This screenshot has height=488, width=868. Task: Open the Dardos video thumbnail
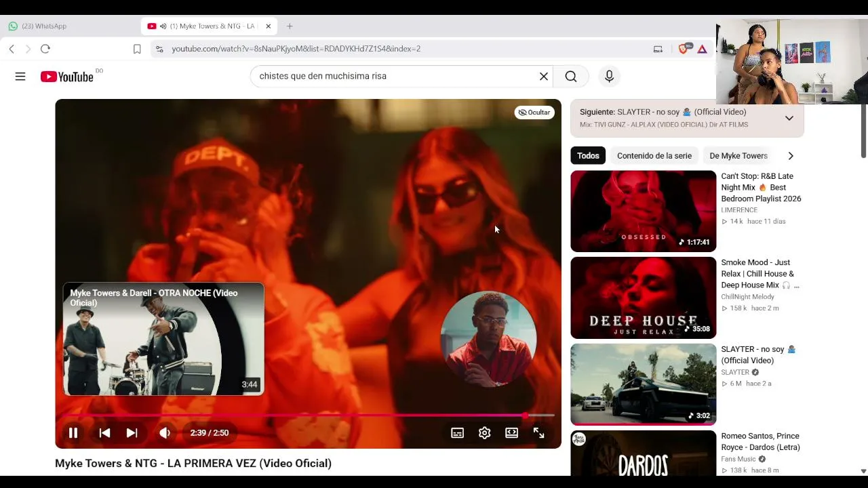[x=644, y=453]
